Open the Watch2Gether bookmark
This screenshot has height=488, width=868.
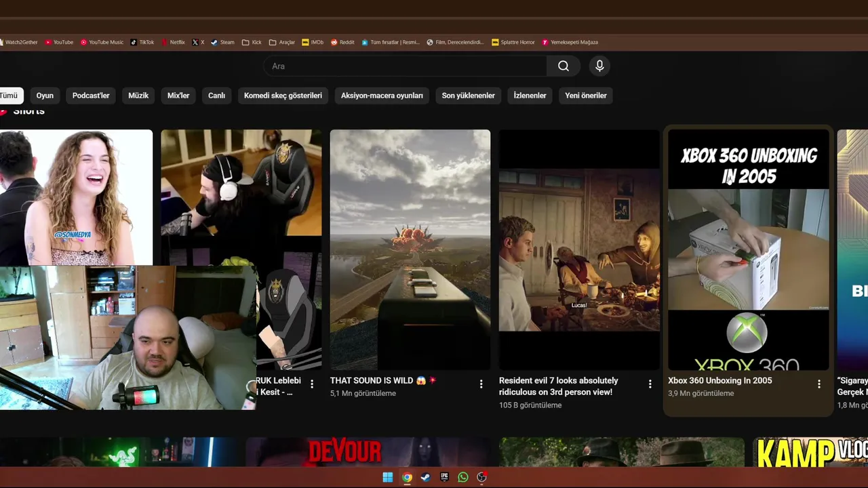click(19, 42)
